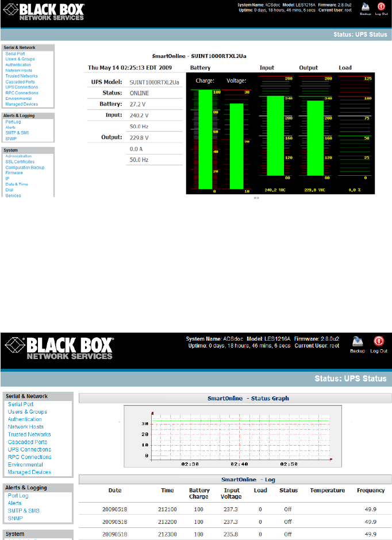Open UPS Connections in upper screenshot sidebar

pyautogui.click(x=22, y=87)
